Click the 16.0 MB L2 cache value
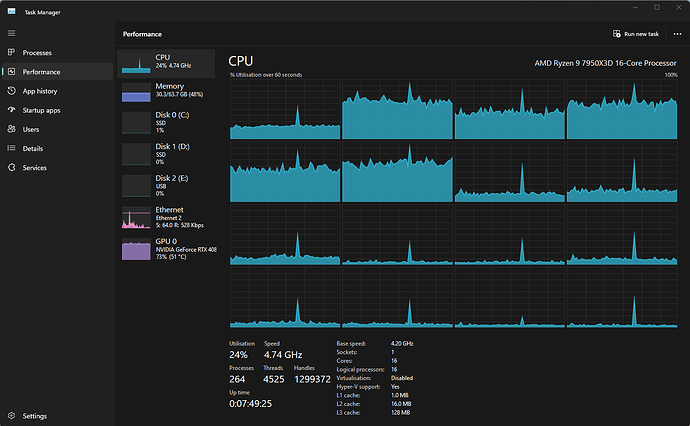Viewport: 690px width, 426px height. (x=401, y=404)
